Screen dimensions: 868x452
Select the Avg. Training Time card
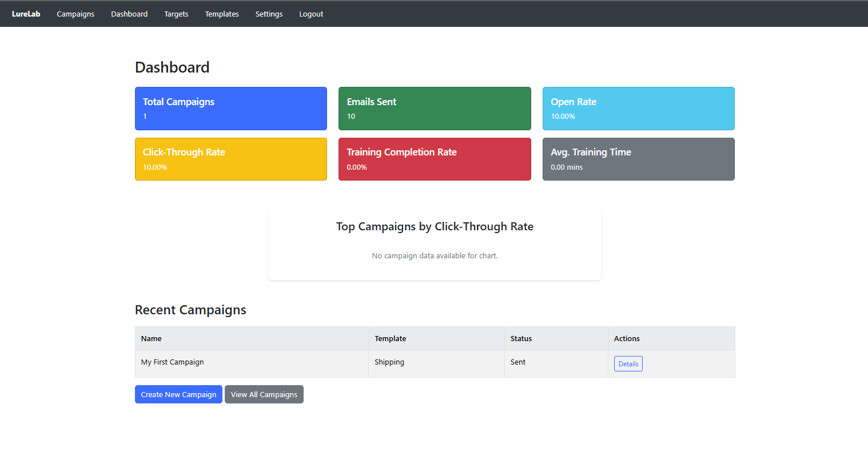pyautogui.click(x=639, y=159)
